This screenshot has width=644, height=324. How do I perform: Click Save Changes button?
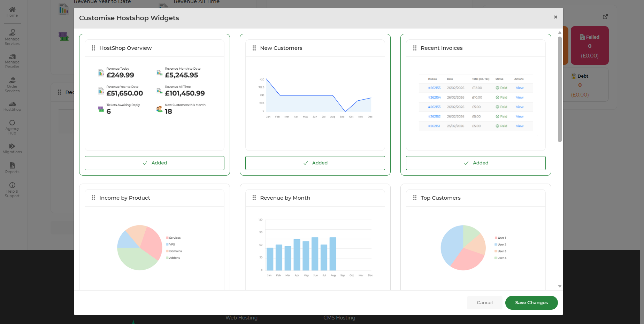531,302
